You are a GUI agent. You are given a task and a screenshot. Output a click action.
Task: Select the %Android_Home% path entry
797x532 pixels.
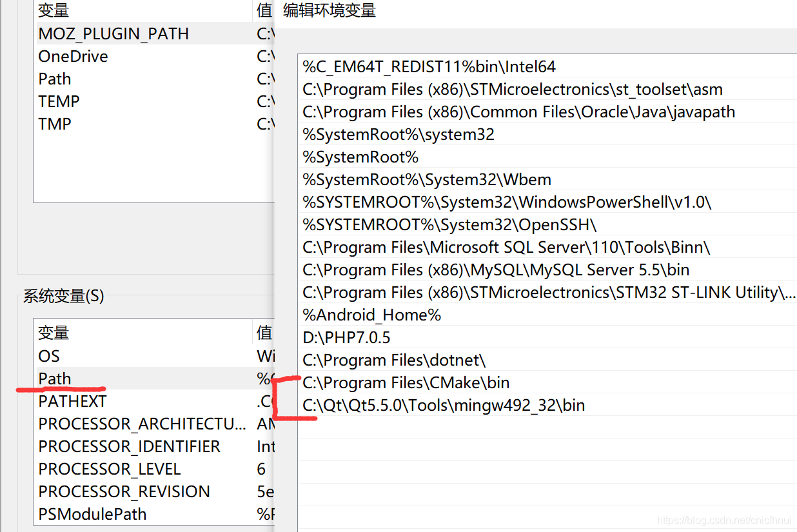(x=548, y=315)
